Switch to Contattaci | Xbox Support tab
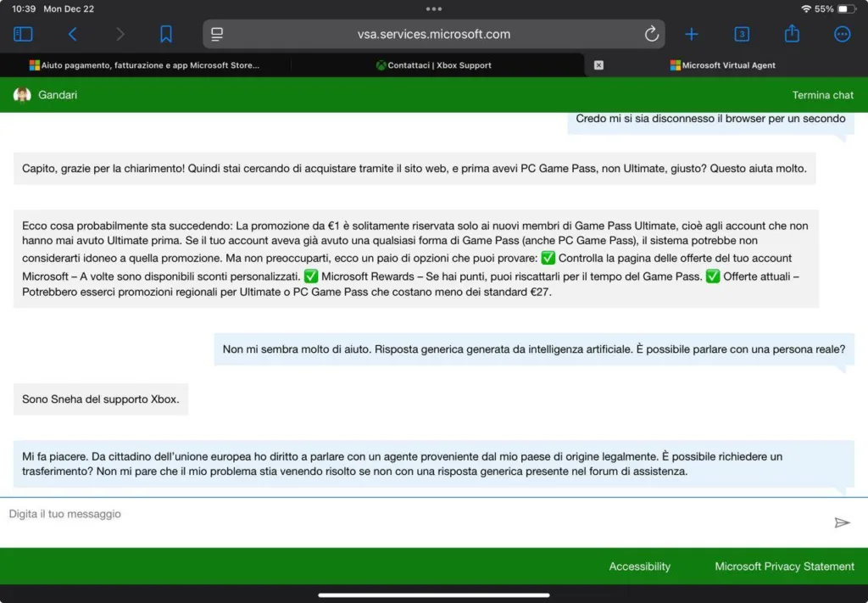This screenshot has height=603, width=868. coord(434,65)
